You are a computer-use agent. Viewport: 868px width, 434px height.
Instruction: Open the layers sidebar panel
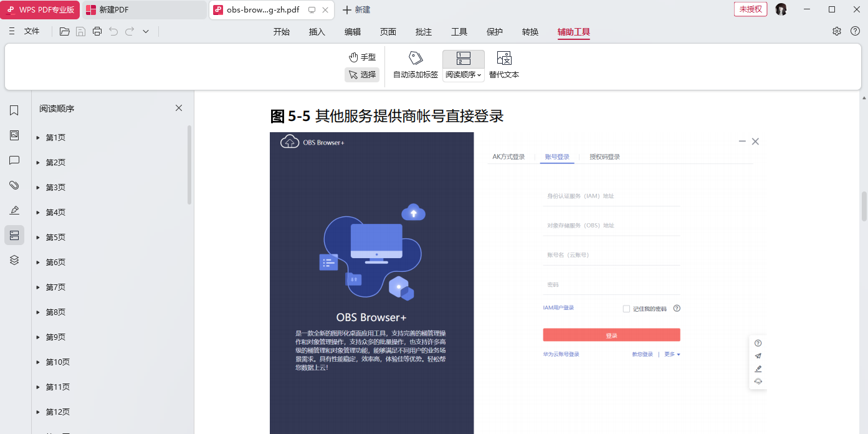click(x=14, y=260)
